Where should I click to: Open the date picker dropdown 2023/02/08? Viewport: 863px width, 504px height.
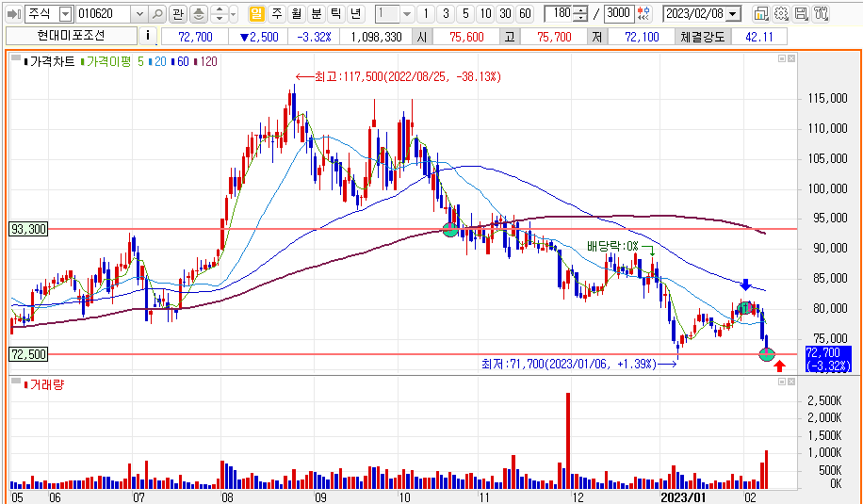pyautogui.click(x=734, y=14)
